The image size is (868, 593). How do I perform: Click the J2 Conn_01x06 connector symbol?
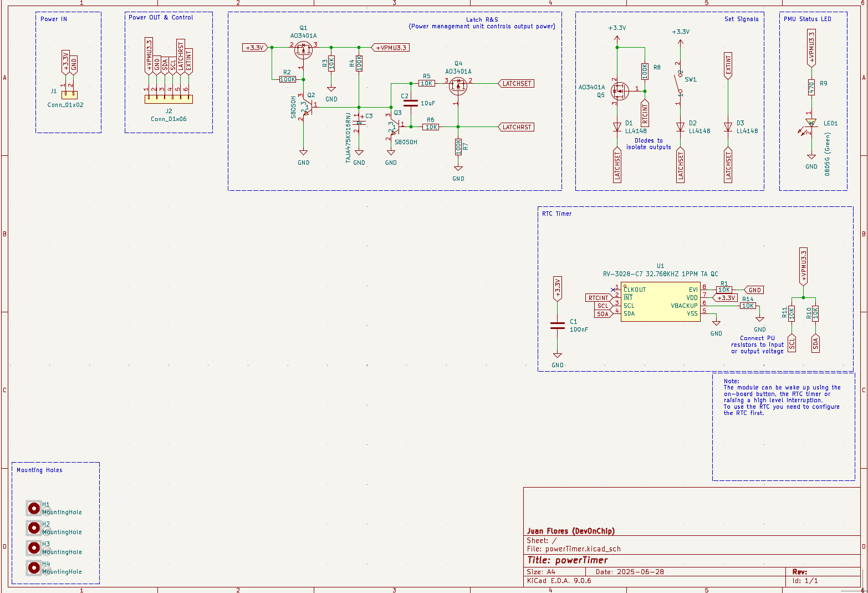[169, 99]
